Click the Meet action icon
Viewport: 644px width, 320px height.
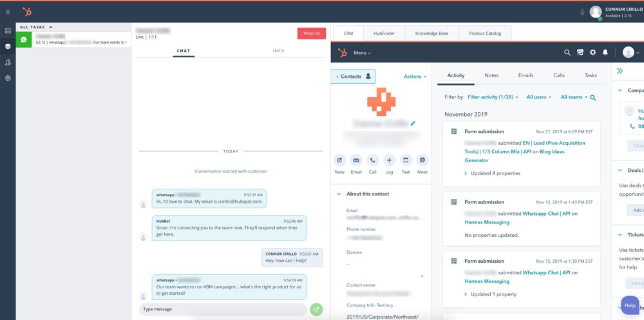coord(422,160)
